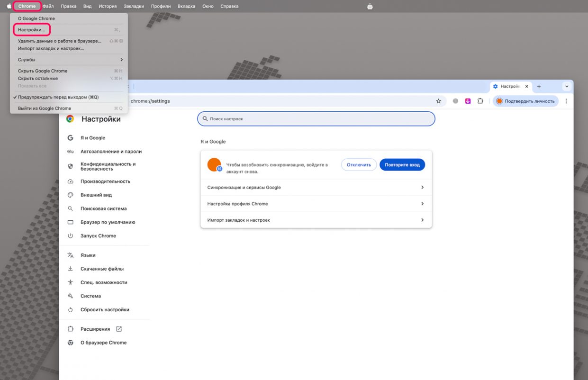The width and height of the screenshot is (588, 380).
Task: Expand the 'Службы' submenu
Action: (x=69, y=60)
